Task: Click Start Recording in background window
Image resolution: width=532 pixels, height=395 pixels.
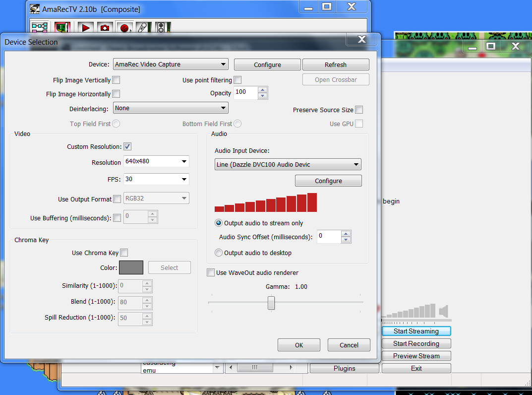Action: pos(416,343)
